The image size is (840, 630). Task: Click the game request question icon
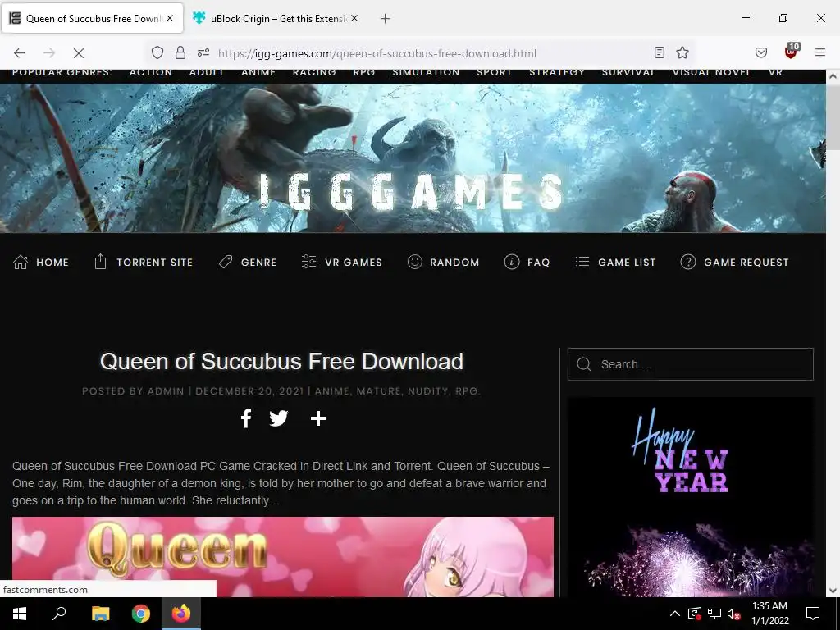point(688,262)
